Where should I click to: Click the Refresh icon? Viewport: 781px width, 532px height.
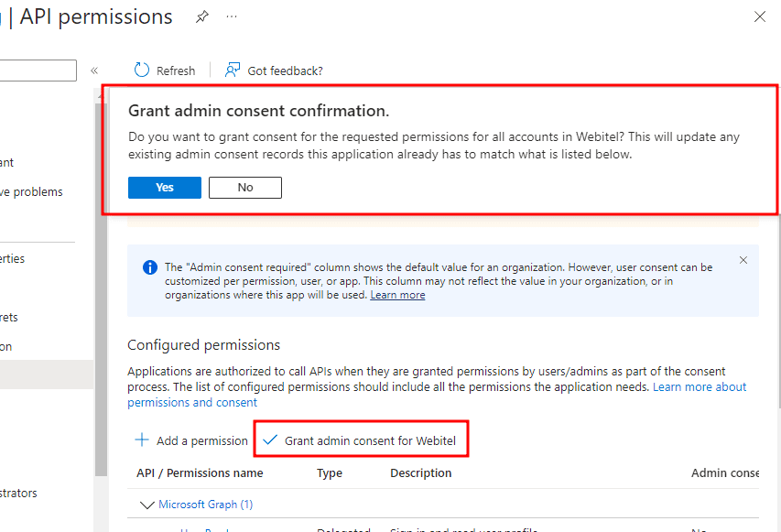141,71
